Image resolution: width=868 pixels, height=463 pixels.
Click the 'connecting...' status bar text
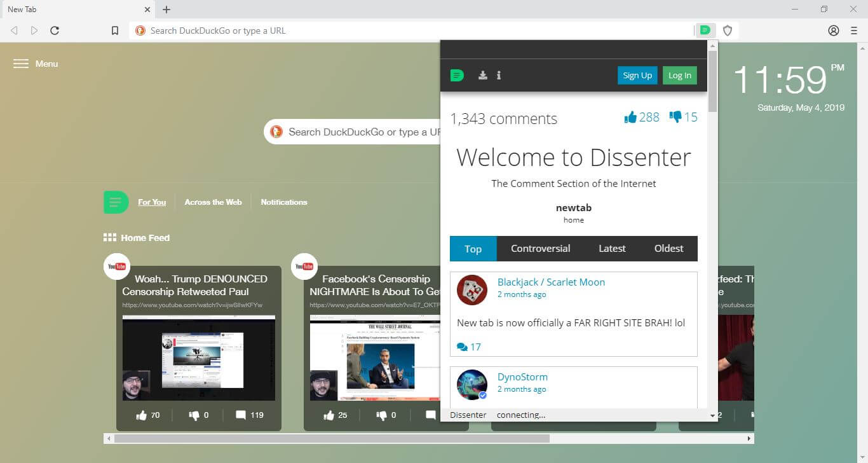pyautogui.click(x=521, y=415)
